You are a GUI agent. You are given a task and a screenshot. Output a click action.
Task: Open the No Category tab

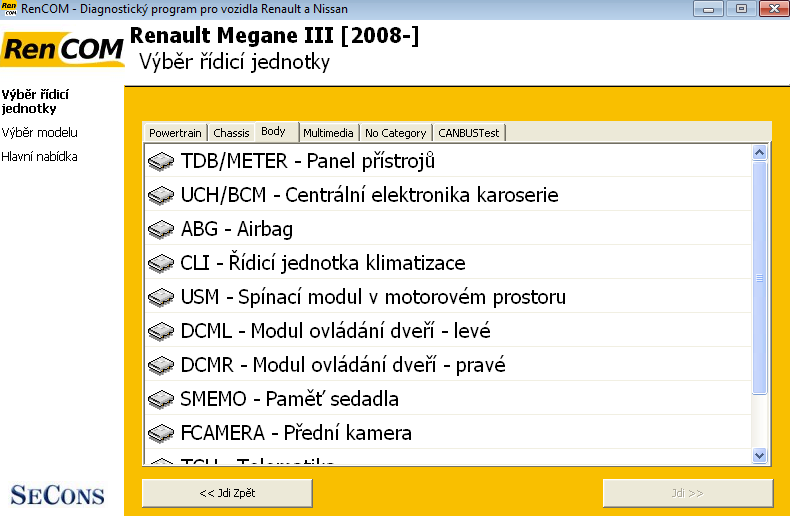point(396,133)
